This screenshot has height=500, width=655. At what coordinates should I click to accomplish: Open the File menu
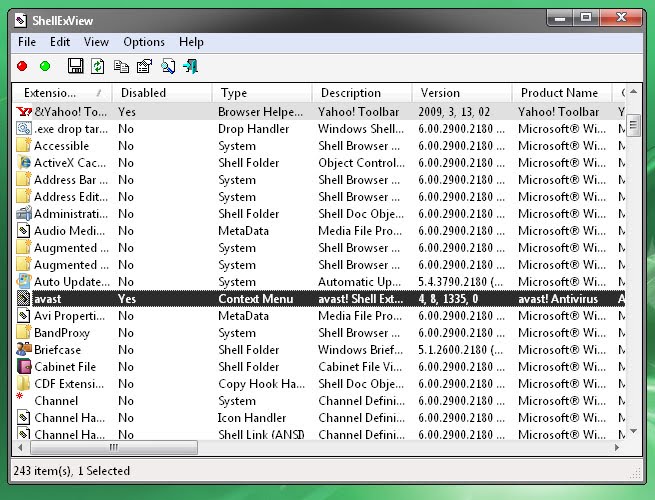27,42
